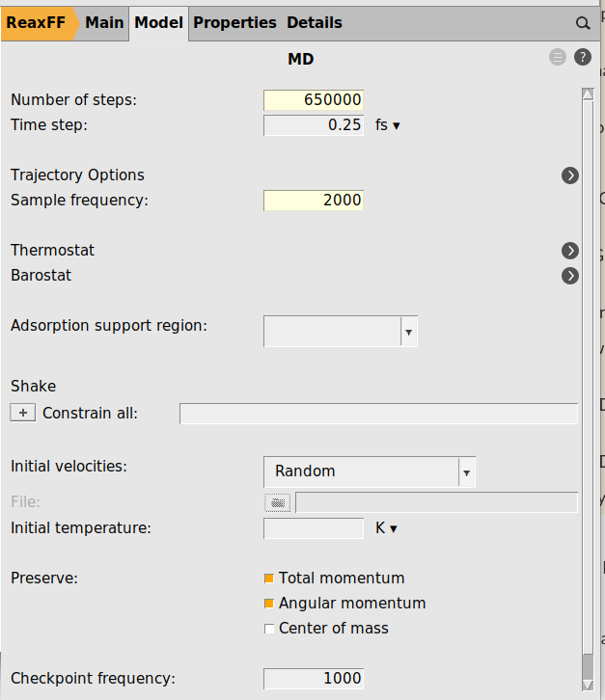This screenshot has height=700, width=605.
Task: Change time step fs unit dropdown
Action: click(387, 125)
